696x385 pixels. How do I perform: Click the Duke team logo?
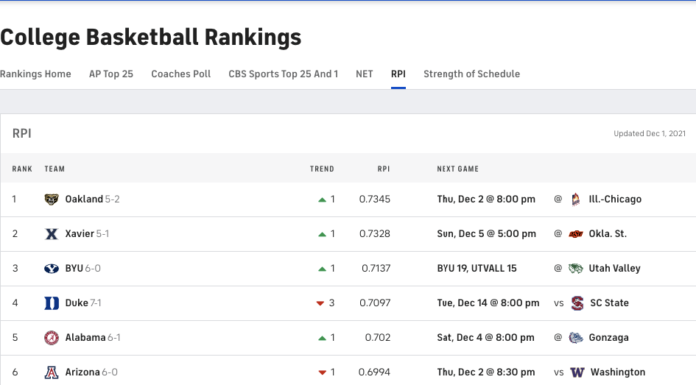[x=51, y=303]
